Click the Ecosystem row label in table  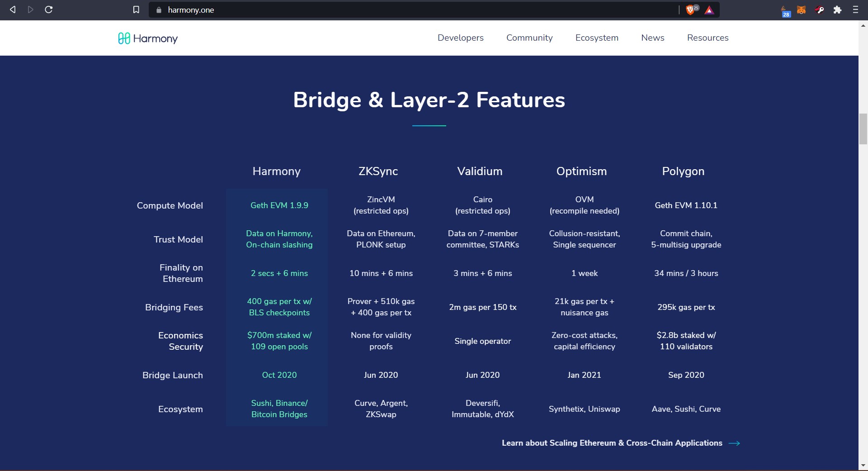[180, 409]
